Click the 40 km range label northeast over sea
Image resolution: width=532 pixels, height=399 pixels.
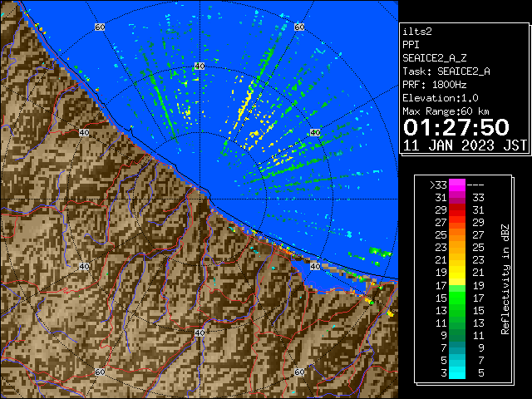[315, 132]
